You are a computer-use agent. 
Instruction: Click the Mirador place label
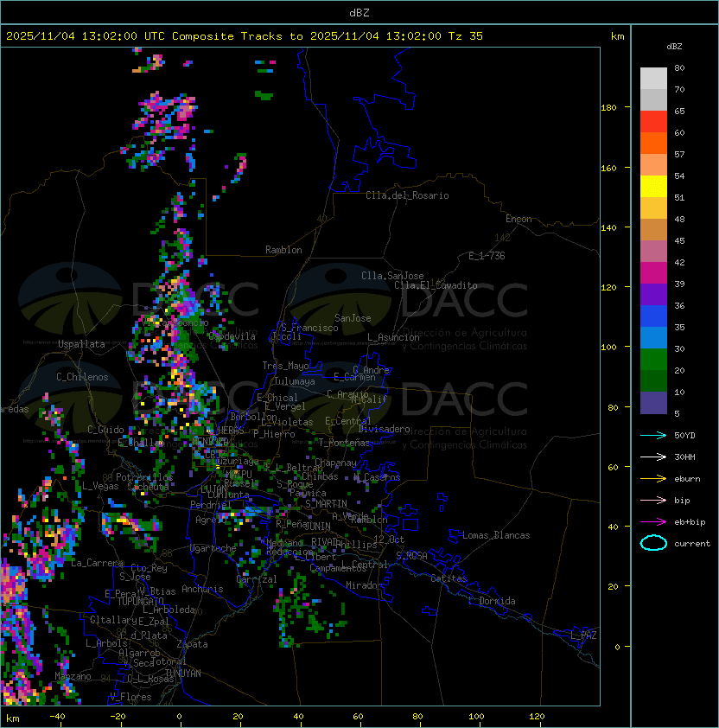coord(365,585)
